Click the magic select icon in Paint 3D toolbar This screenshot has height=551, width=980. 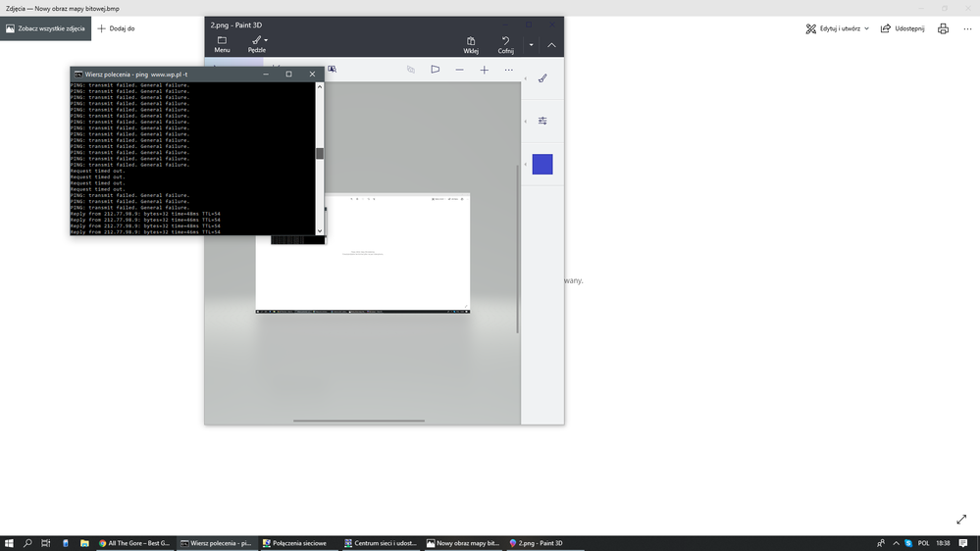pyautogui.click(x=332, y=70)
